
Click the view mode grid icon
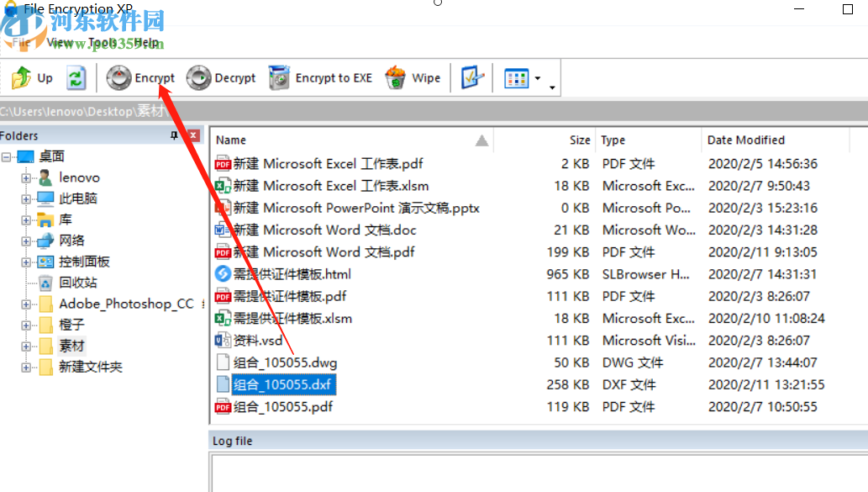(516, 78)
